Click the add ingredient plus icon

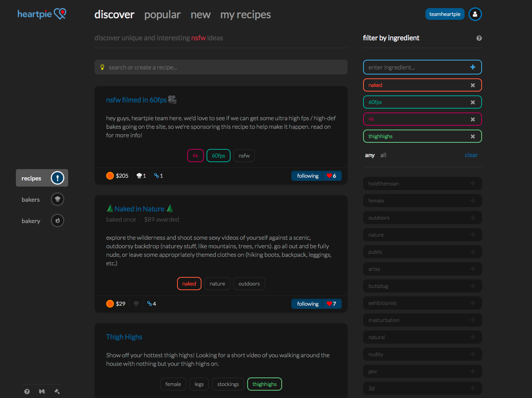473,67
